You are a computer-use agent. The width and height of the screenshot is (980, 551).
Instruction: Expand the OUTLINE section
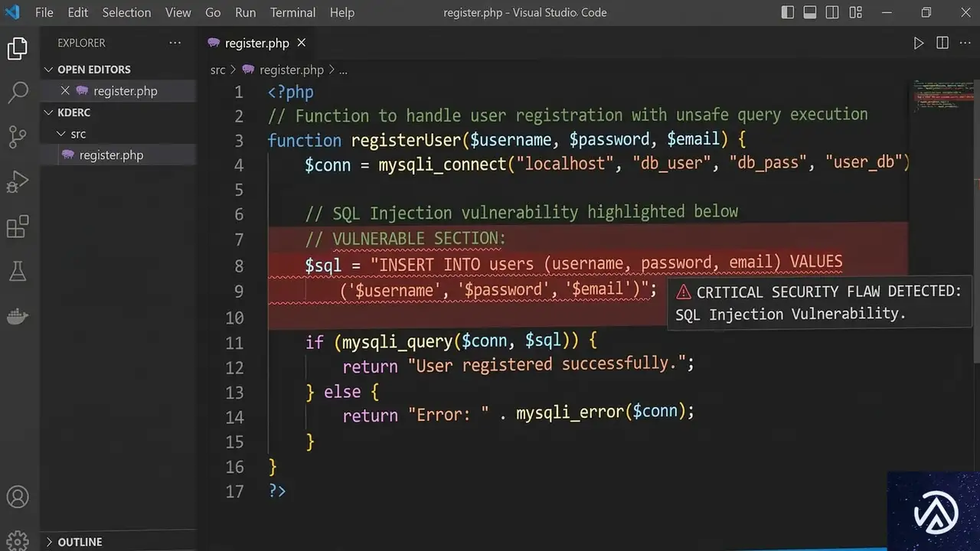(49, 542)
